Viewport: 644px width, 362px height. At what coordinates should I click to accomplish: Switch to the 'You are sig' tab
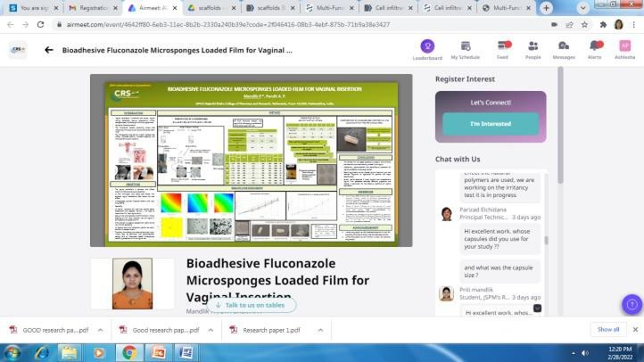34,8
